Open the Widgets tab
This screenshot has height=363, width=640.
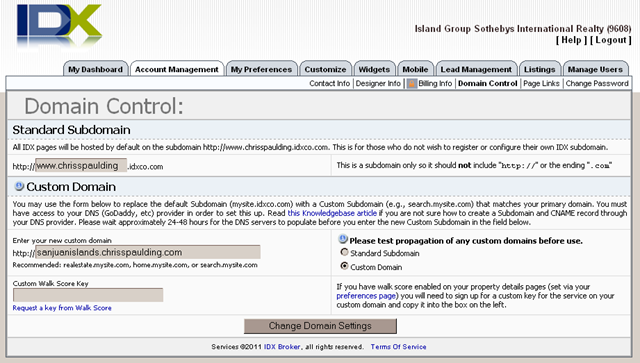point(374,69)
